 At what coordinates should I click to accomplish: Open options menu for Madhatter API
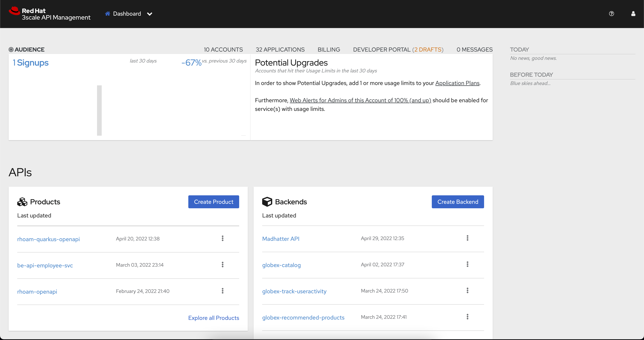(x=467, y=238)
